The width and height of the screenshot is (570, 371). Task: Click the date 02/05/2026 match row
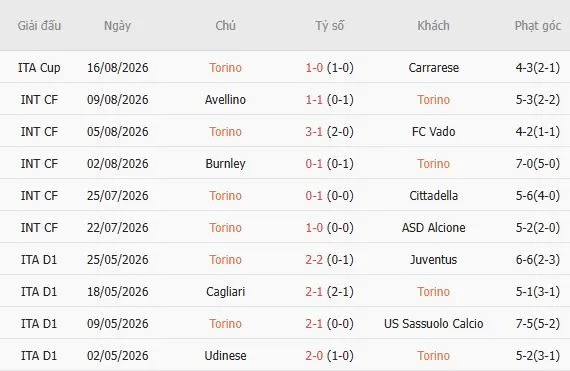(x=117, y=355)
